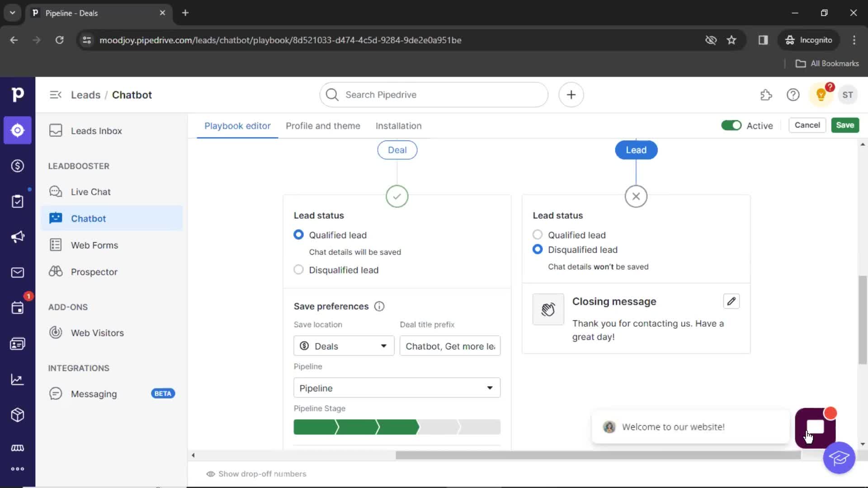Open the Pipeline selection dropdown
The height and width of the screenshot is (488, 868).
click(x=397, y=388)
